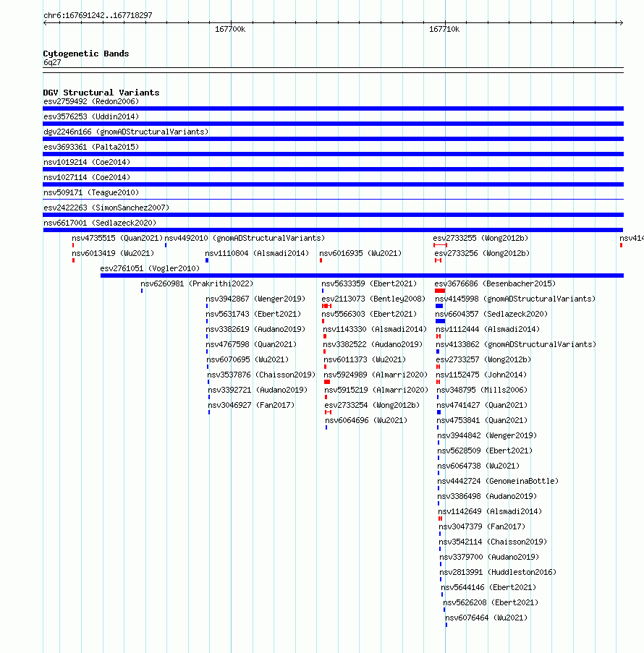Click esv3693361 (Palta2015) label

coord(91,147)
